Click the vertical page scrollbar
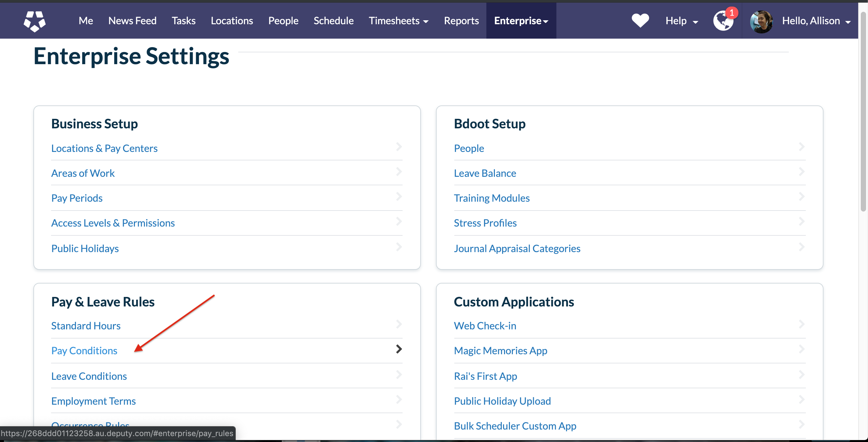Image resolution: width=868 pixels, height=442 pixels. coord(863,111)
